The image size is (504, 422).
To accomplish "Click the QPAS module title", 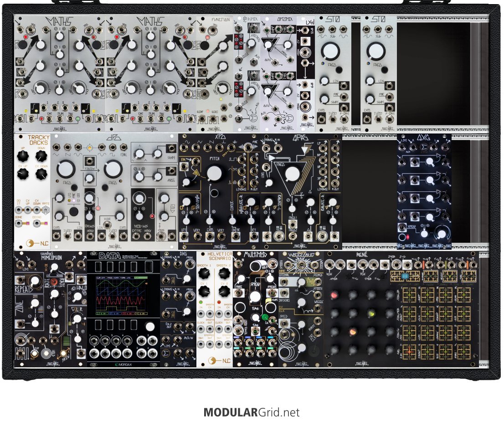I will point(300,138).
